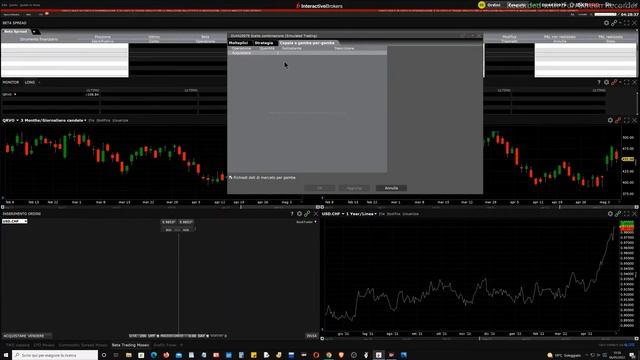Click ACQUISTARE buy button
640x360 pixels.
(x=15, y=336)
